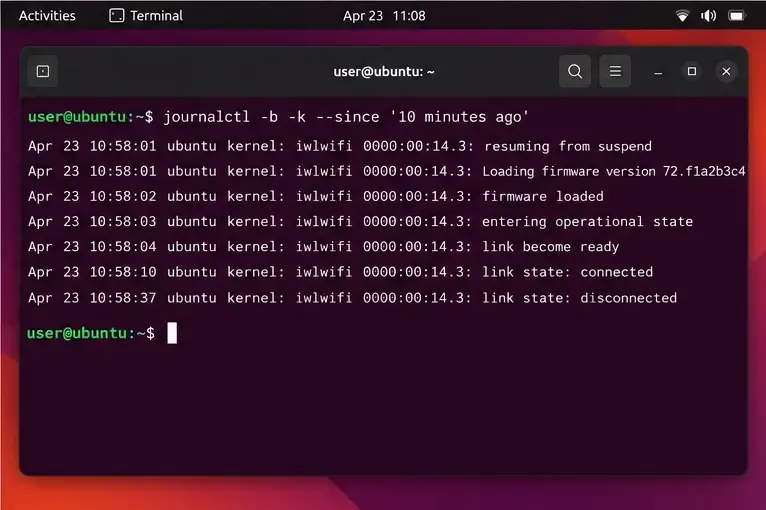766x510 pixels.
Task: Click the '10 minutes ago' argument
Action: [x=459, y=117]
